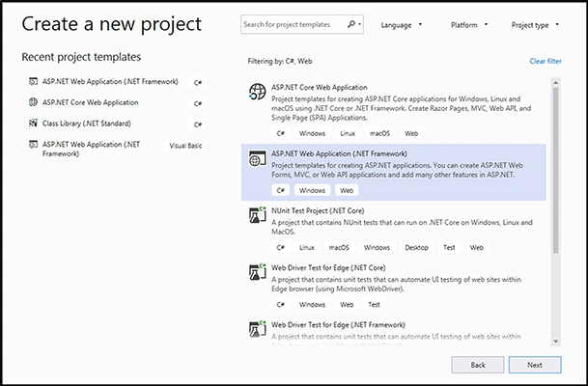Open recent ASP.NET Core Web Application entry
Image resolution: width=588 pixels, height=386 pixels.
point(90,102)
